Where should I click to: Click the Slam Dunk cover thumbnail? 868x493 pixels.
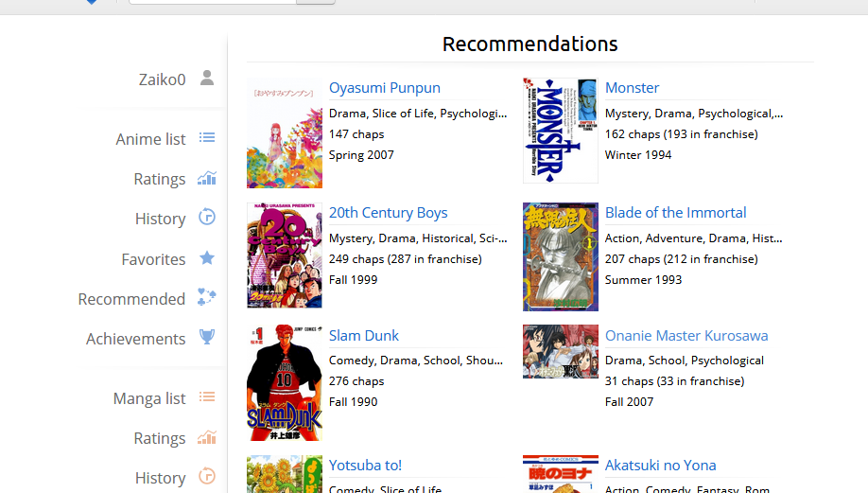click(x=285, y=383)
